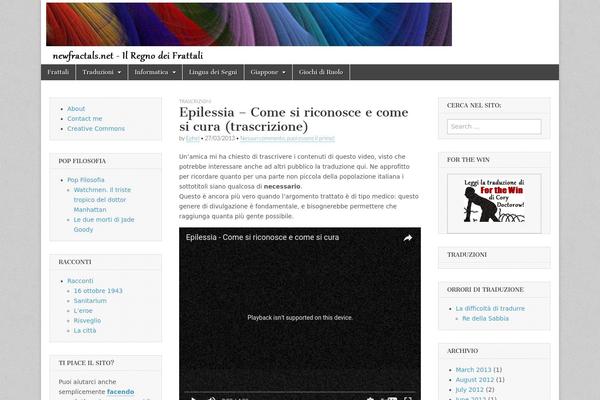Open the La città story link
This screenshot has width=600, height=400.
(85, 331)
